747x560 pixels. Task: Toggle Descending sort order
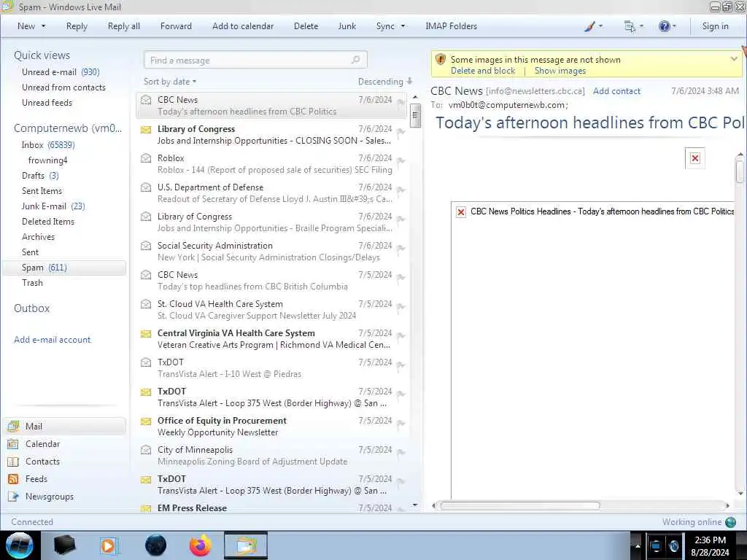385,82
